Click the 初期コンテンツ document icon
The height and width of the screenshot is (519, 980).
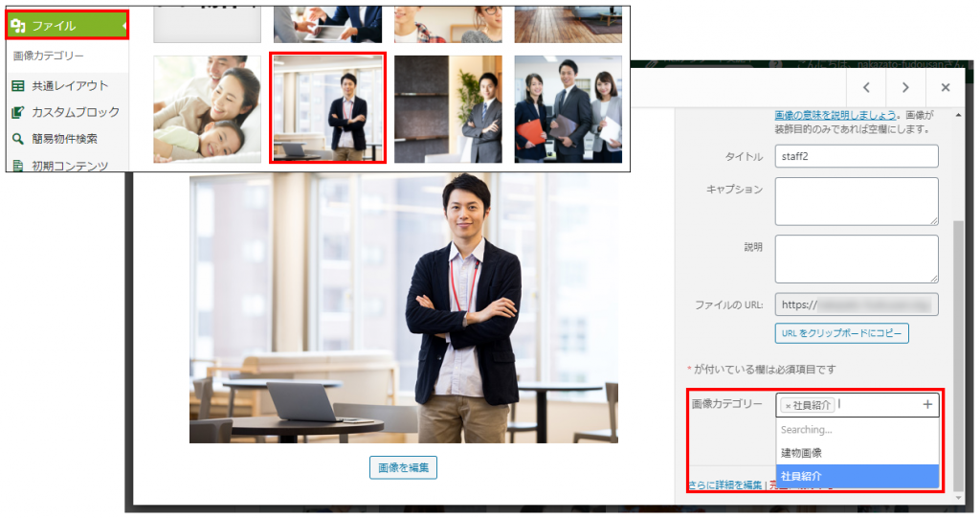(x=18, y=165)
